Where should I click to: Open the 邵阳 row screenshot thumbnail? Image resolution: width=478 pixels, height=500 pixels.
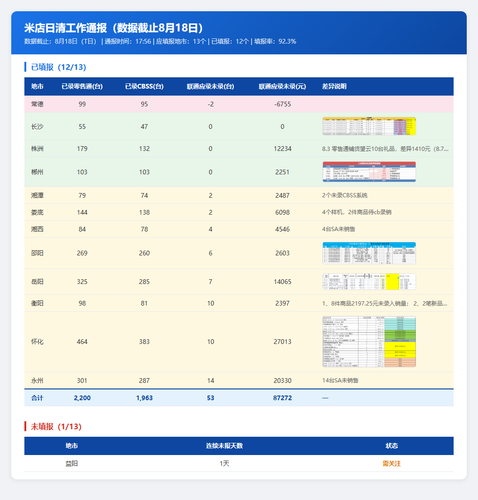[369, 253]
